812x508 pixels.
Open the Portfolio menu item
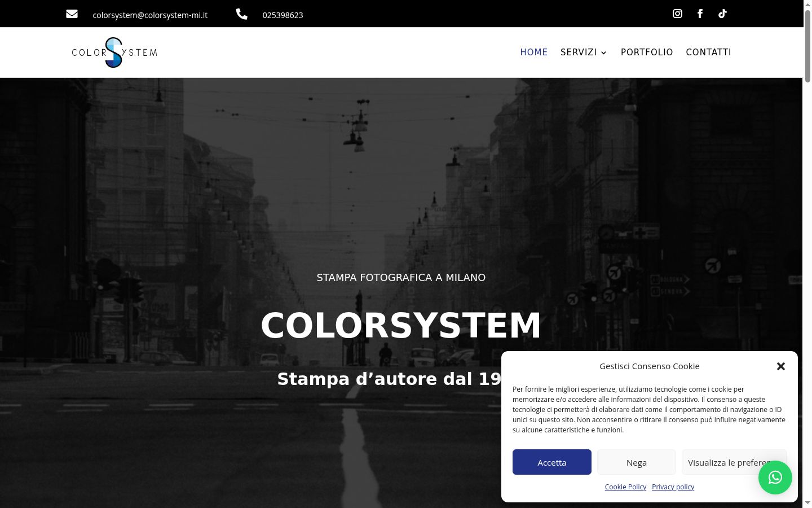pos(647,52)
